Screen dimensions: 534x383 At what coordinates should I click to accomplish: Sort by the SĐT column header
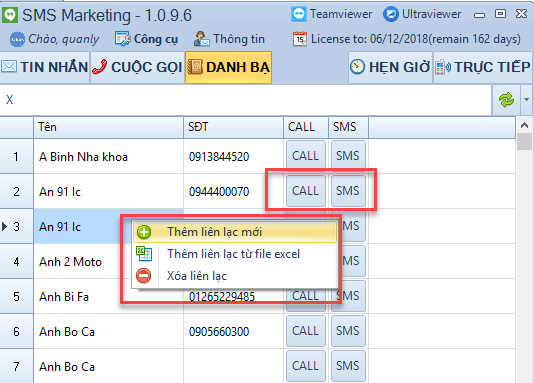click(x=233, y=127)
